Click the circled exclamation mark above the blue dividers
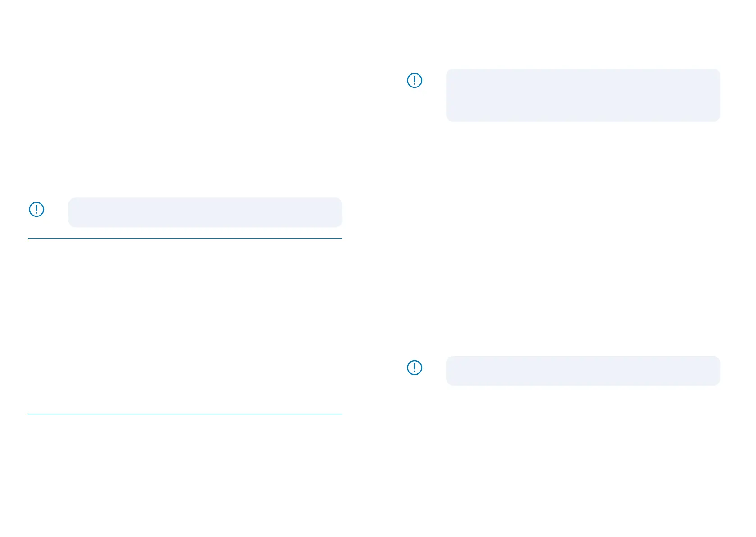 point(36,209)
